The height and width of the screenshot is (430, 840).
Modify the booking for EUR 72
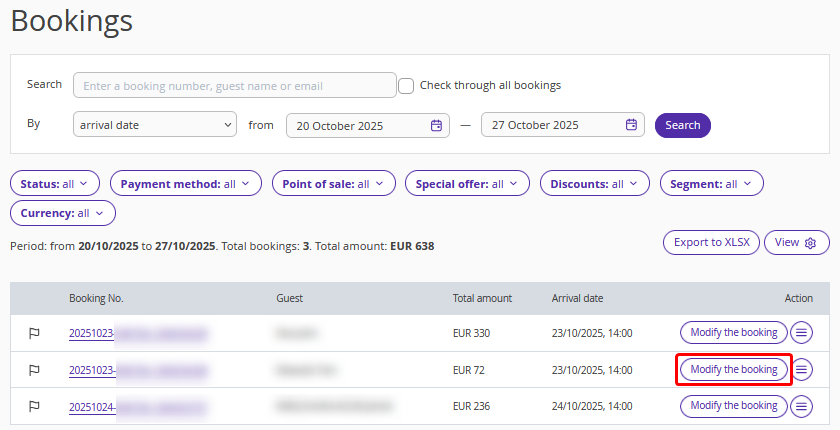point(733,370)
